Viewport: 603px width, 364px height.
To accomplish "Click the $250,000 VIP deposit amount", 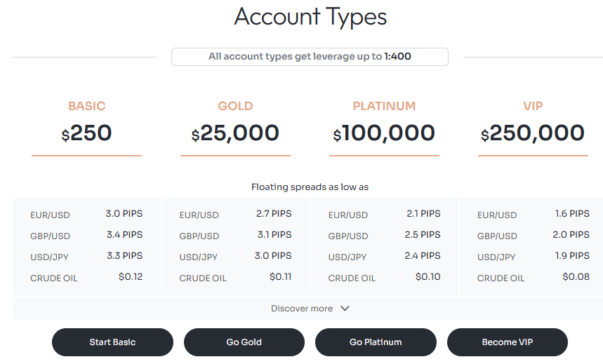I will [x=533, y=133].
